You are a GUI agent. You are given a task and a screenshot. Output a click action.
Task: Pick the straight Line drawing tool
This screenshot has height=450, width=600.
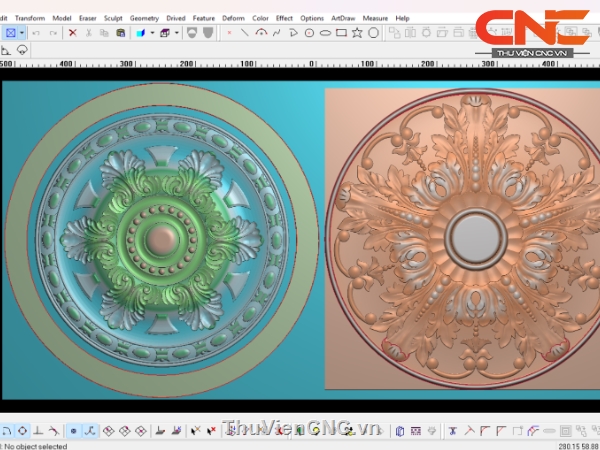(245, 33)
